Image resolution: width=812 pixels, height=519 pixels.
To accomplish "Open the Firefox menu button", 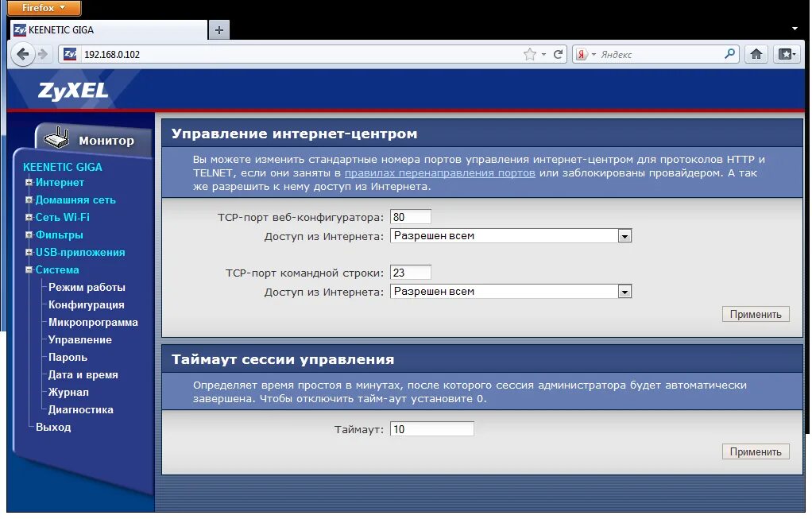I will coord(44,8).
